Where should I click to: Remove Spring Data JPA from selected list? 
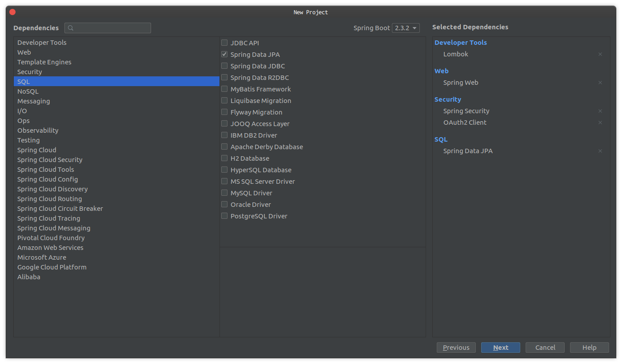(x=600, y=151)
